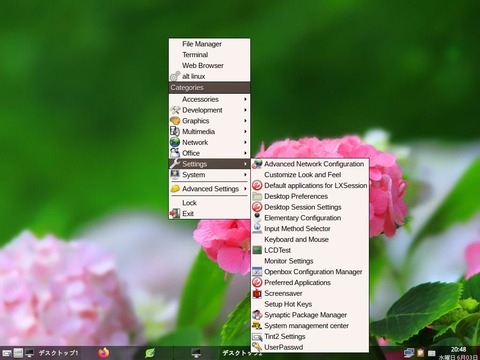Screen dimensions: 480x360
Task: Click the Network globe icon
Action: tap(175, 142)
